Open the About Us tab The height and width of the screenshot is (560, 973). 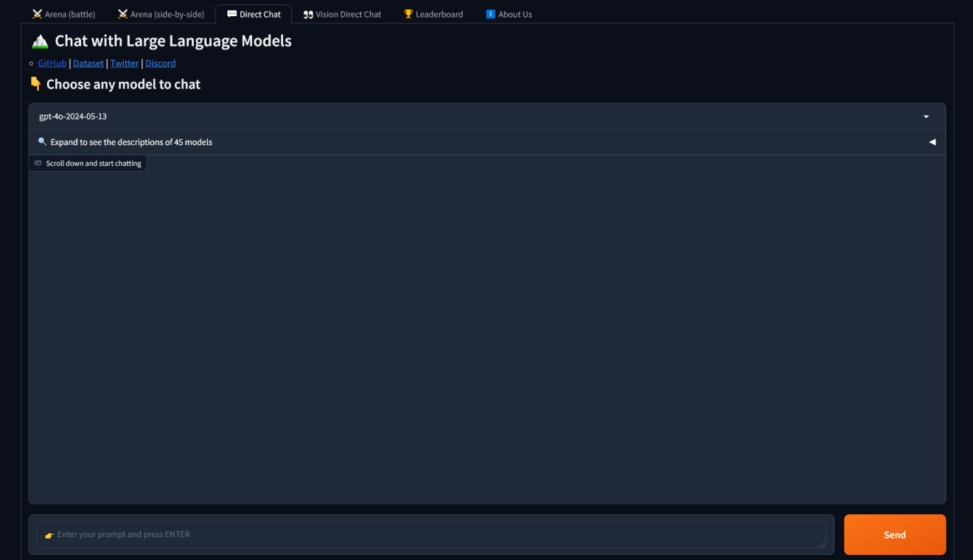[x=509, y=13]
